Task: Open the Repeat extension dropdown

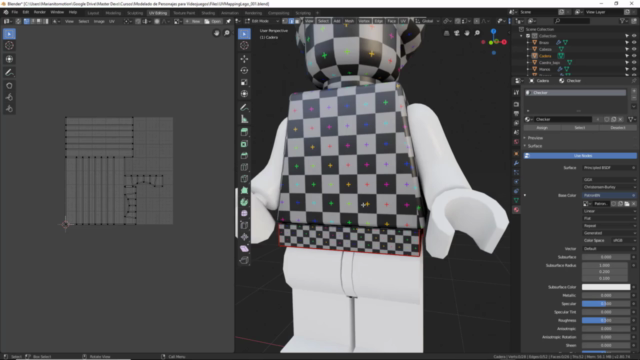Action: pyautogui.click(x=609, y=226)
